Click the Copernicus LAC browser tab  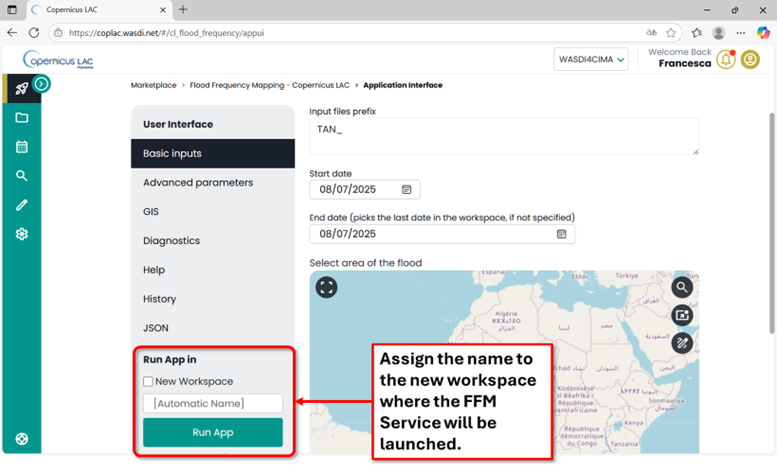coord(98,9)
